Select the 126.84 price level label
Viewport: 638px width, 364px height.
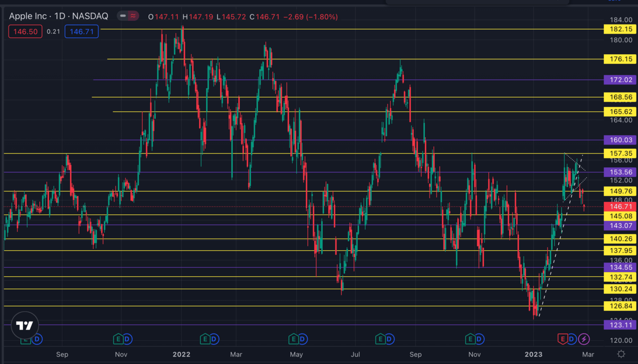[x=620, y=306]
